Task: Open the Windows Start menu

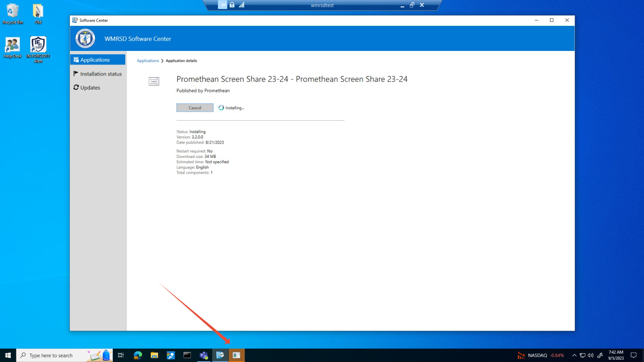Action: tap(8, 355)
